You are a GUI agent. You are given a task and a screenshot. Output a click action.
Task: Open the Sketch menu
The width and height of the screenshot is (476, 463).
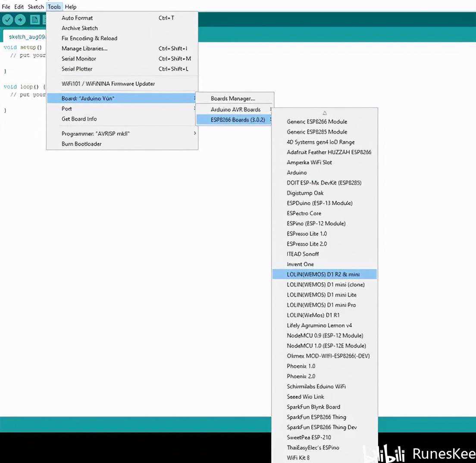coord(36,6)
